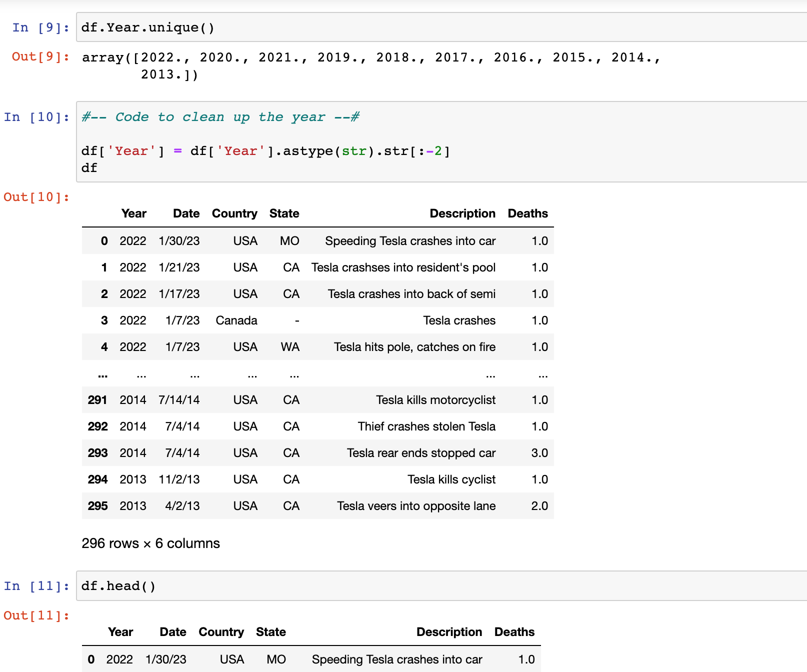The width and height of the screenshot is (807, 672).
Task: Click the 3.0 deaths value in row 293
Action: 539,453
